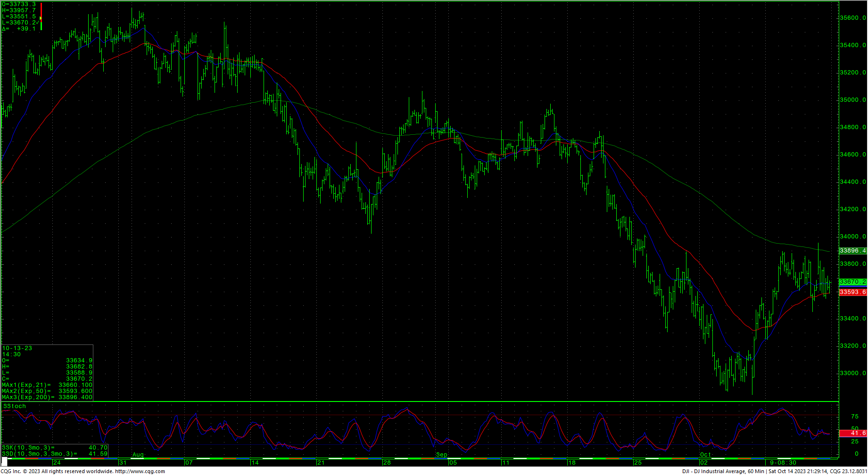Open the www.cqg.com link in footer
This screenshot has width=868, height=475.
click(140, 471)
